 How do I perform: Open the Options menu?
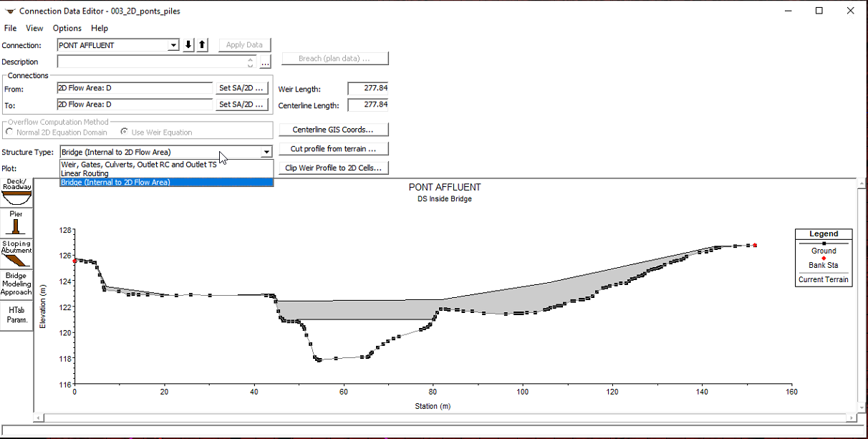pos(67,28)
